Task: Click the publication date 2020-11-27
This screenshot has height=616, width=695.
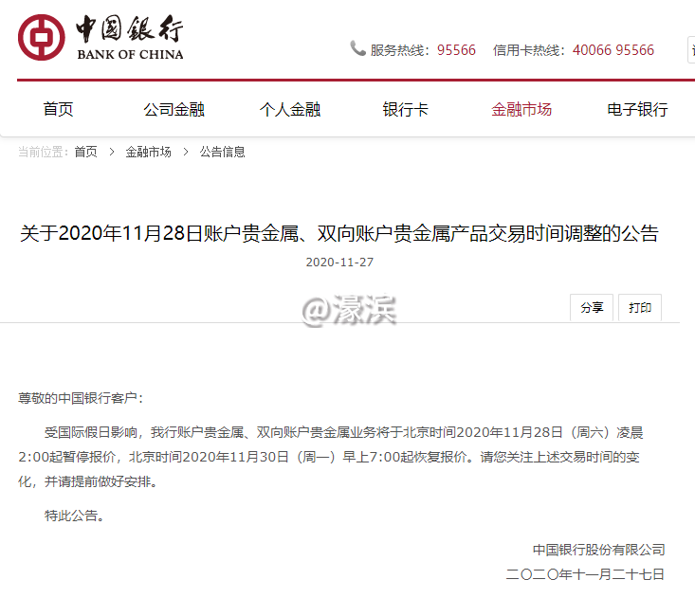Action: point(339,262)
